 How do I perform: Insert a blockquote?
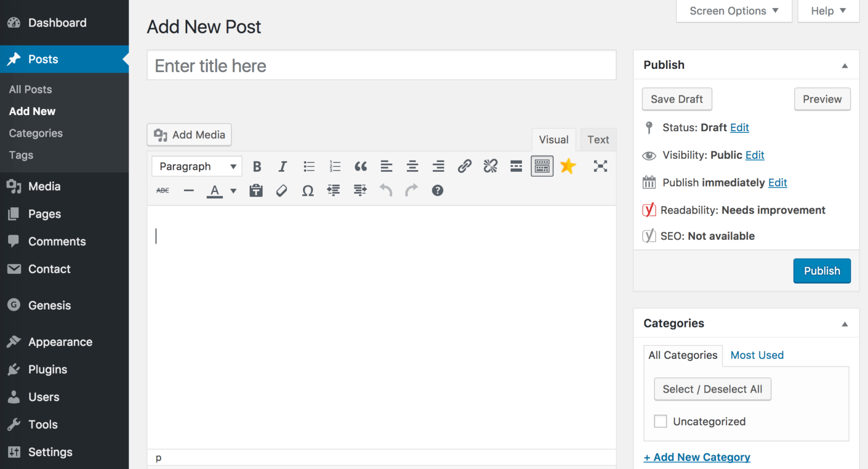361,166
